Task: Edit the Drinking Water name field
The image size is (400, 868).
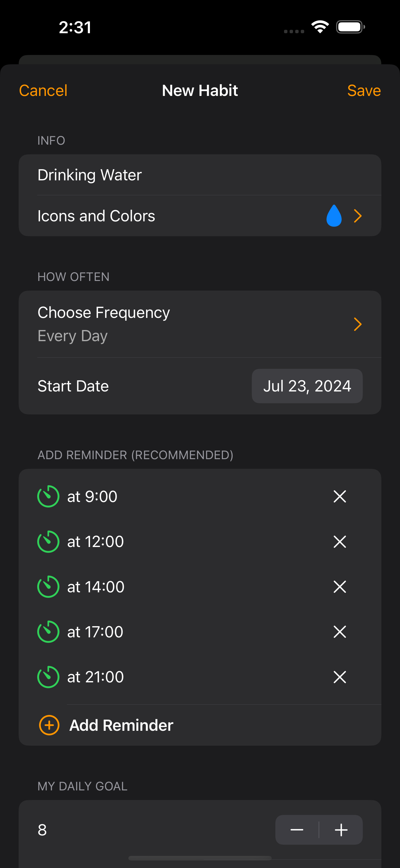Action: (200, 175)
